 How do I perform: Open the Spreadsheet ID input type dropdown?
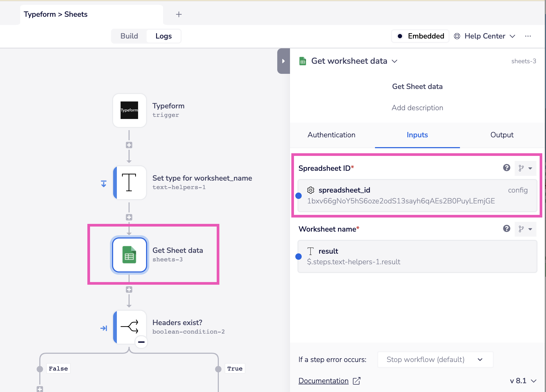(525, 168)
